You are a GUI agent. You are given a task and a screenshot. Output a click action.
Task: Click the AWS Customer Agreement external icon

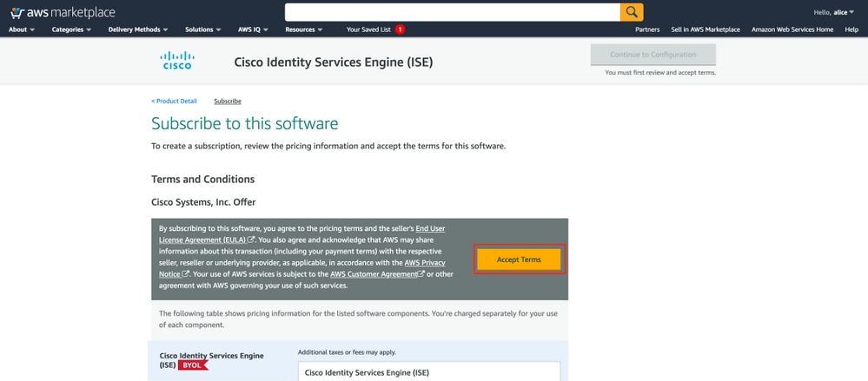(x=421, y=274)
